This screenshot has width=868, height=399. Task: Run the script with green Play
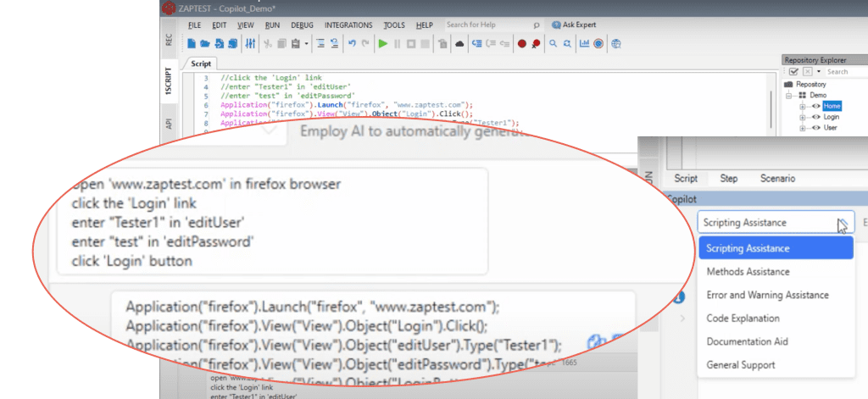point(383,43)
